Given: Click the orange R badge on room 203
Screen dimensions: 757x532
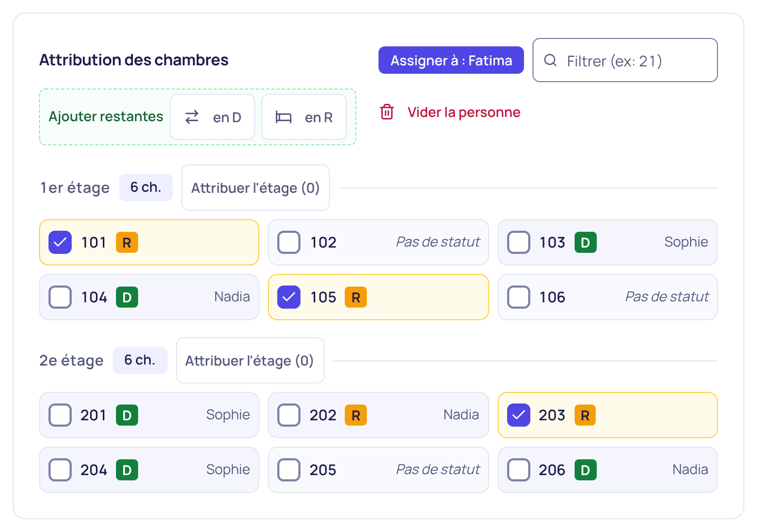Looking at the screenshot, I should [x=585, y=415].
